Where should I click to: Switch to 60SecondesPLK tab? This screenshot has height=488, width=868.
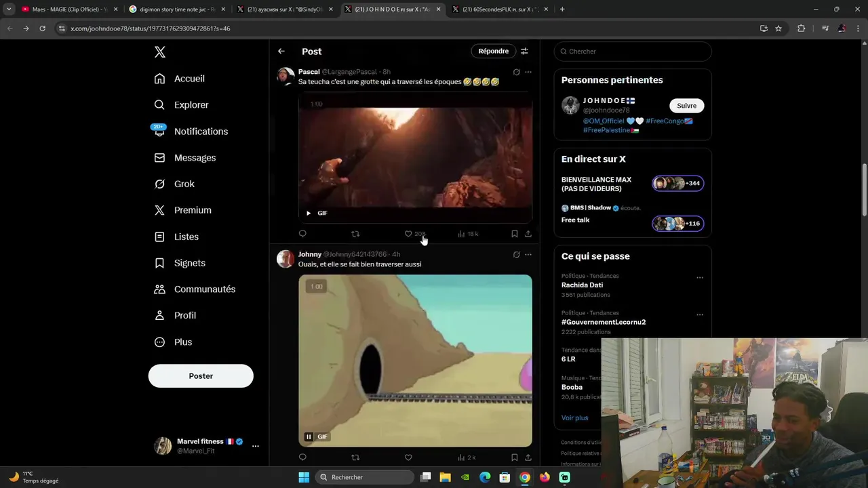[x=500, y=9]
